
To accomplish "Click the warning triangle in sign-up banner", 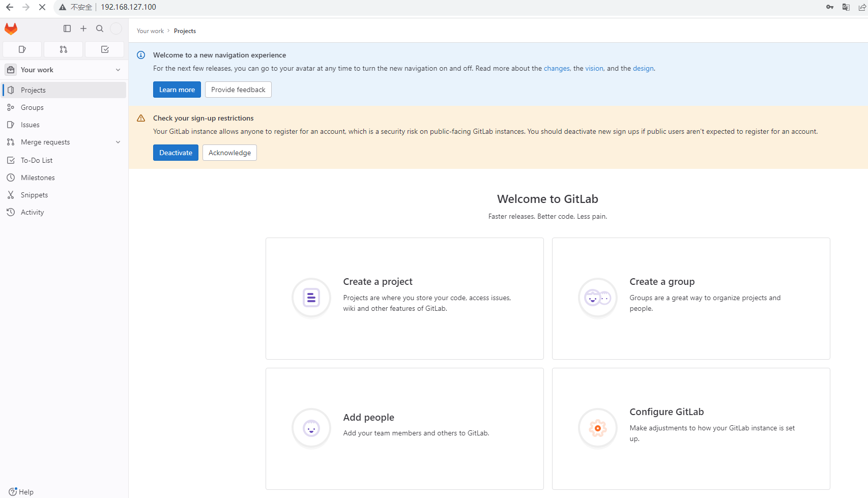I will tap(141, 118).
